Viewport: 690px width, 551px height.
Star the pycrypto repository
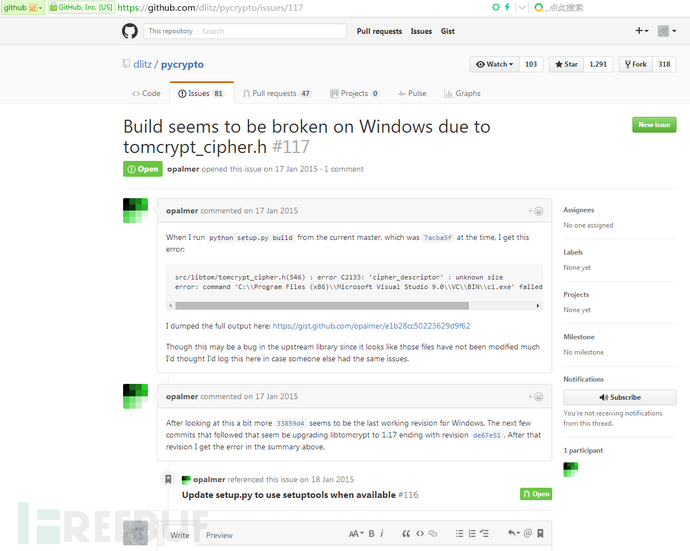point(566,64)
